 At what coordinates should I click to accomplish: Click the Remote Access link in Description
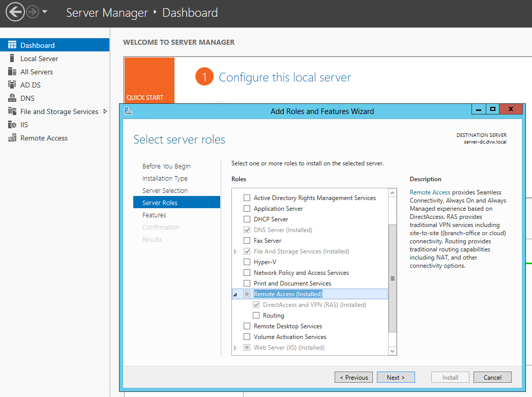coord(430,192)
